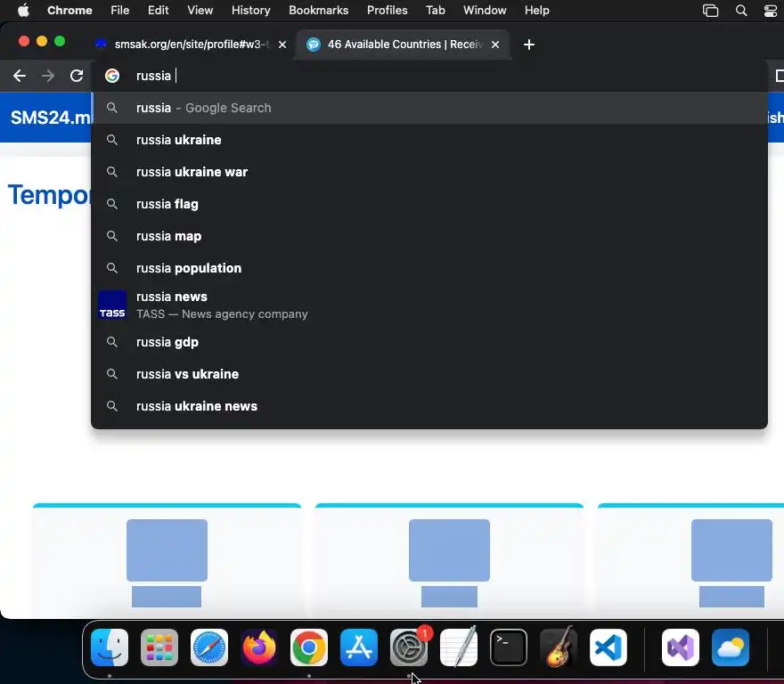Viewport: 784px width, 684px height.
Task: Open the Window menu
Action: (x=485, y=11)
